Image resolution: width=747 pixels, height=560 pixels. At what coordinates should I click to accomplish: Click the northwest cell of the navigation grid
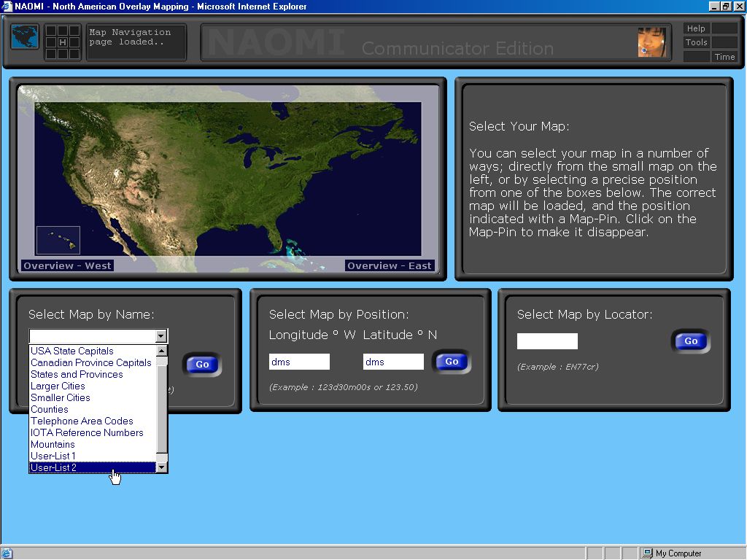point(51,31)
